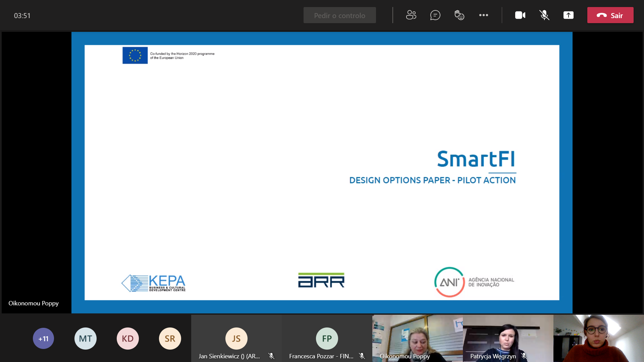
Task: Click the Pedir o controlo button
Action: (339, 15)
